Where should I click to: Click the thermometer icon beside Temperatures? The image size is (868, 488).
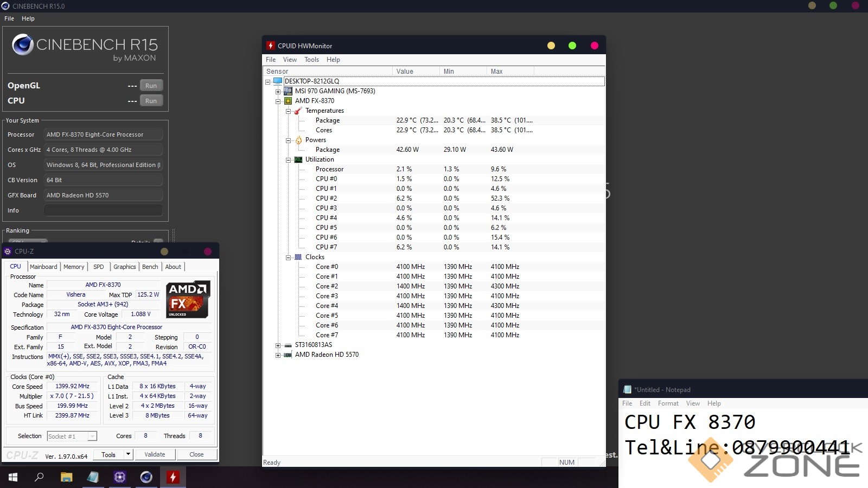[x=298, y=111]
